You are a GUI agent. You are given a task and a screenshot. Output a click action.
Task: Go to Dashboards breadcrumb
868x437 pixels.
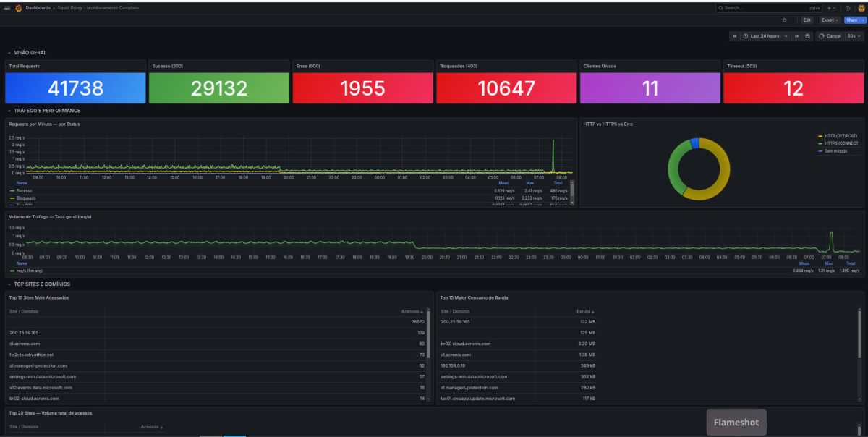pos(38,7)
